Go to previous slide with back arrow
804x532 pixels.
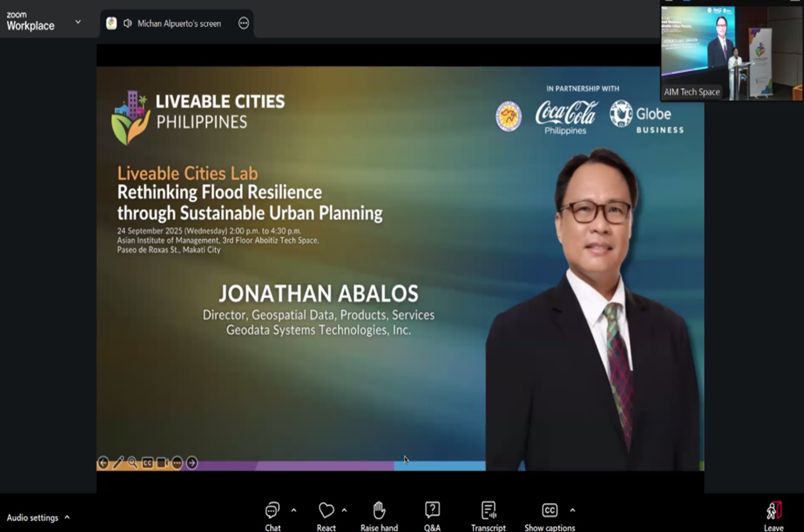coord(103,462)
